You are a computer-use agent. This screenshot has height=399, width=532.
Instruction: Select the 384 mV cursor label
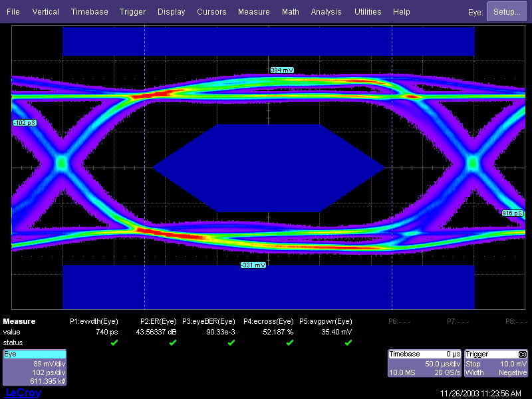[x=282, y=70]
